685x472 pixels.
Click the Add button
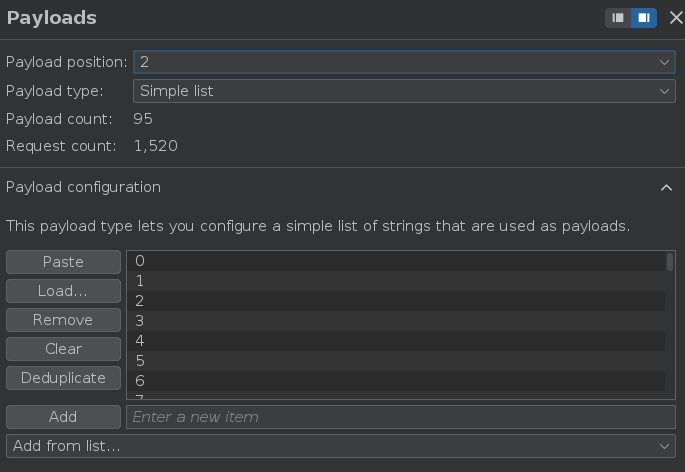click(63, 417)
